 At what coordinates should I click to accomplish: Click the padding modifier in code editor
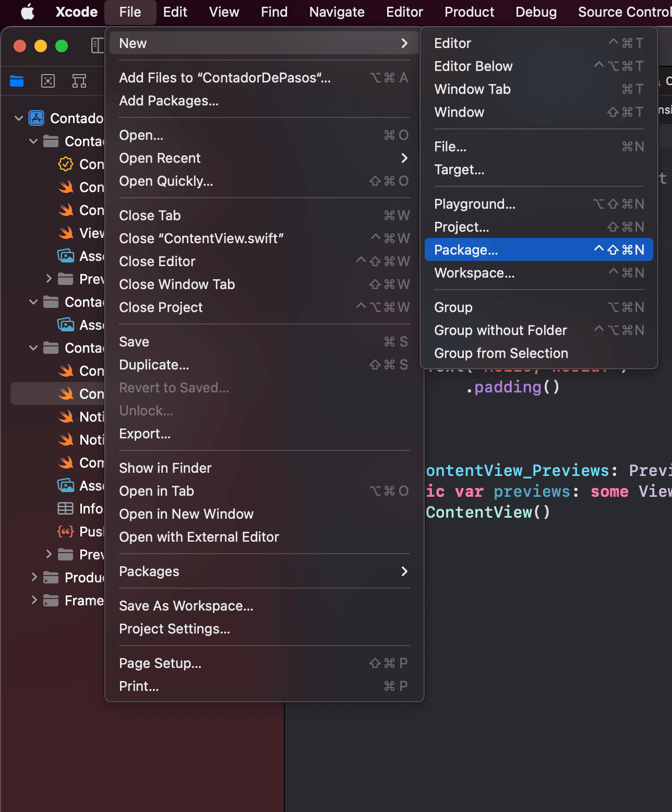tap(513, 387)
